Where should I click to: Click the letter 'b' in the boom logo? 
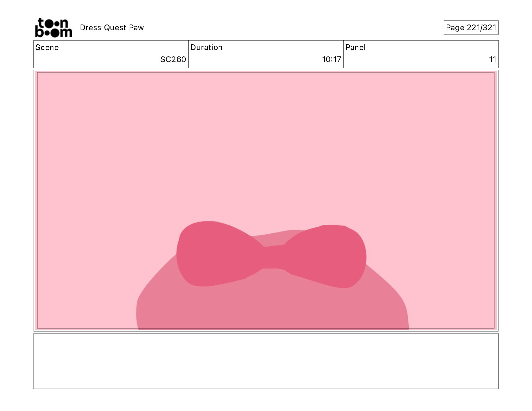(39, 32)
